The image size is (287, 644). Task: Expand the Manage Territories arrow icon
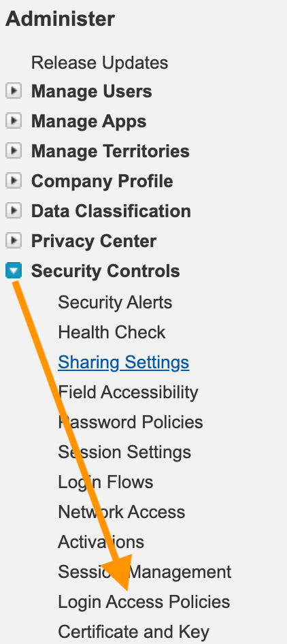point(14,150)
